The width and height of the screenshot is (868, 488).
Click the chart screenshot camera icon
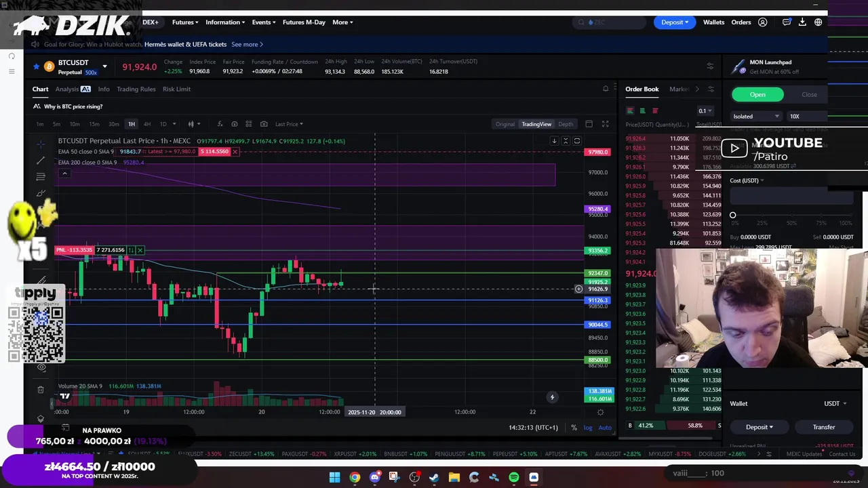click(x=264, y=124)
